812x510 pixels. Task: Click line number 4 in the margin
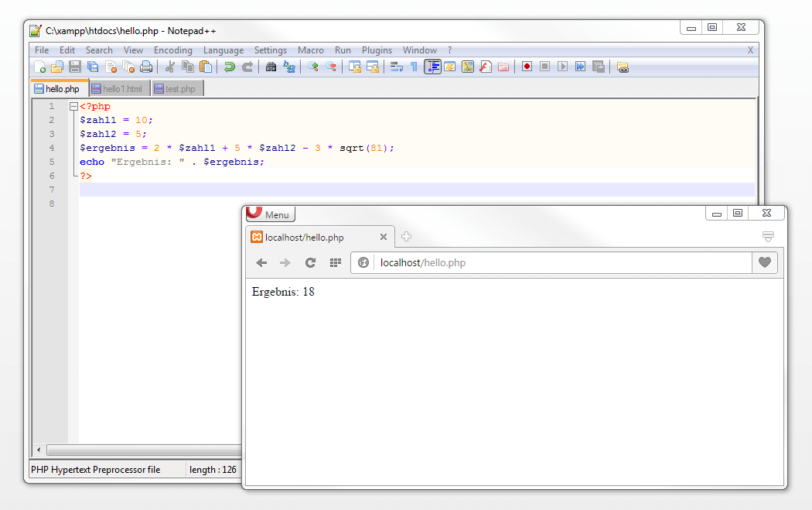coord(52,148)
